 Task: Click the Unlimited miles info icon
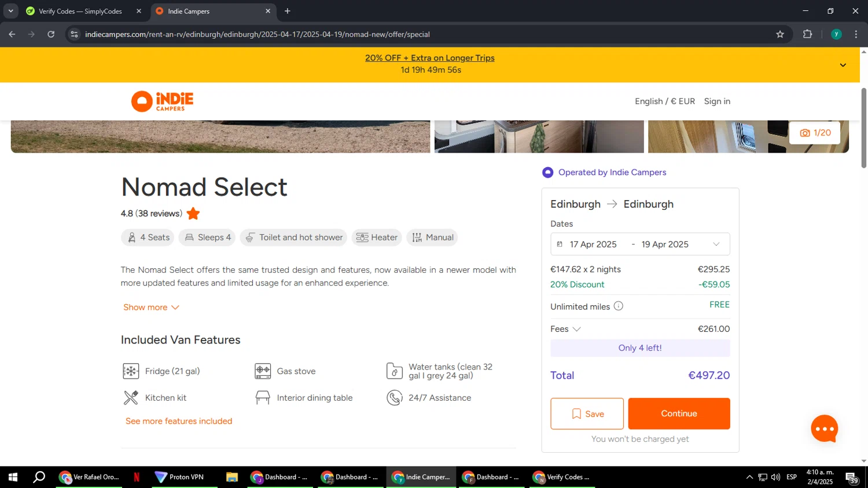pyautogui.click(x=618, y=306)
